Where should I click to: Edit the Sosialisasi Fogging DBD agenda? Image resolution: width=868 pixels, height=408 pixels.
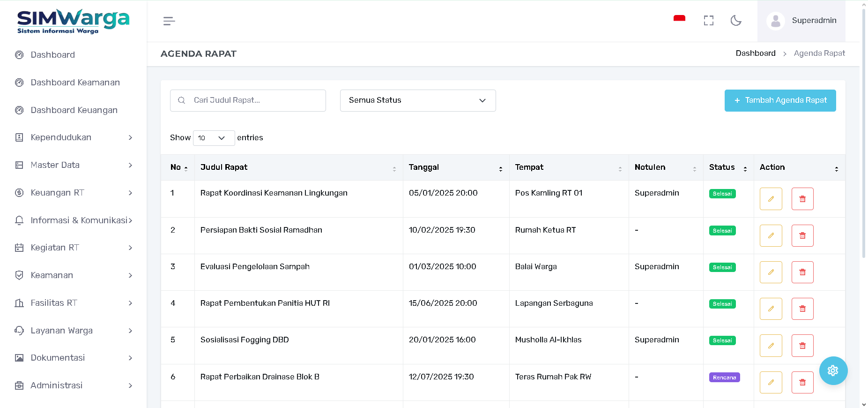(x=771, y=346)
